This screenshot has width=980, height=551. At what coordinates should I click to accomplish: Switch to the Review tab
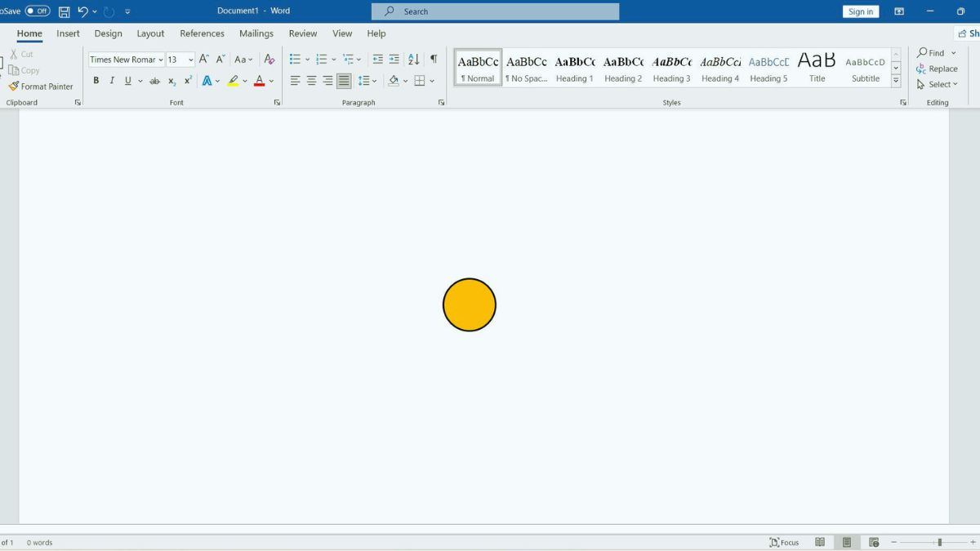point(303,33)
